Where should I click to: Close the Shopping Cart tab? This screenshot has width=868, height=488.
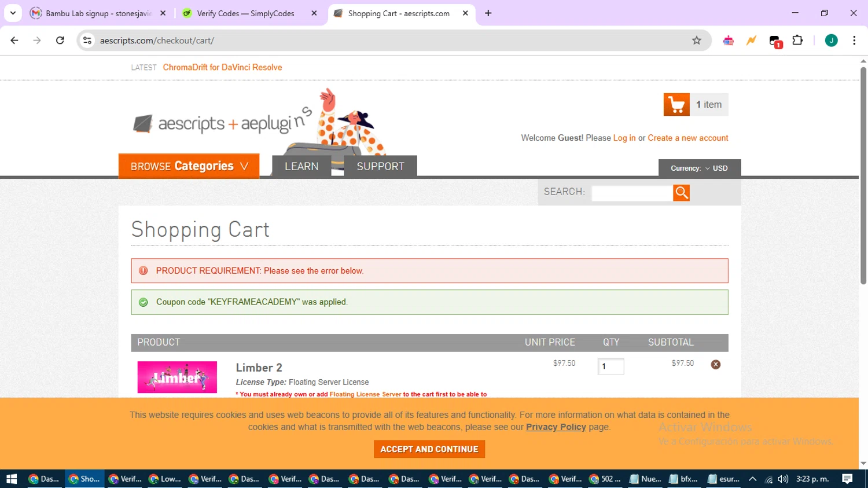(x=465, y=13)
